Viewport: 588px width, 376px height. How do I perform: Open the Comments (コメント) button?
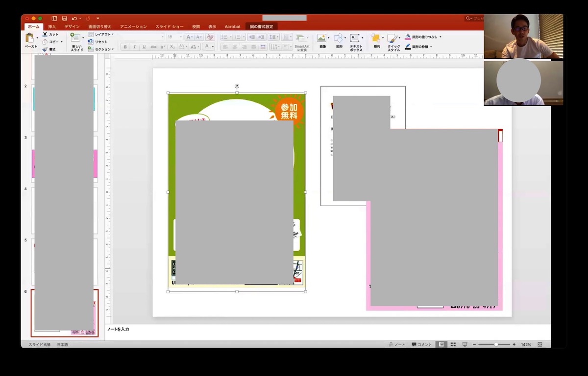pos(422,345)
